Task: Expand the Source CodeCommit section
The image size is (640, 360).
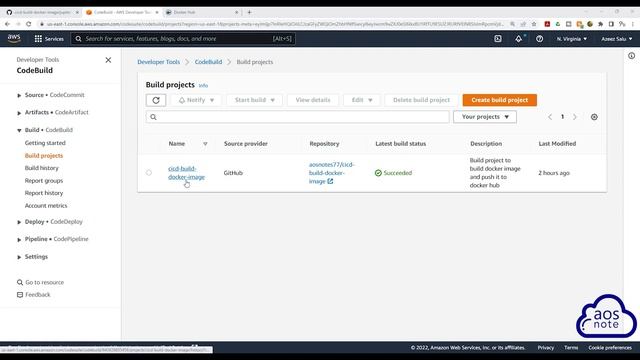Action: pos(19,95)
